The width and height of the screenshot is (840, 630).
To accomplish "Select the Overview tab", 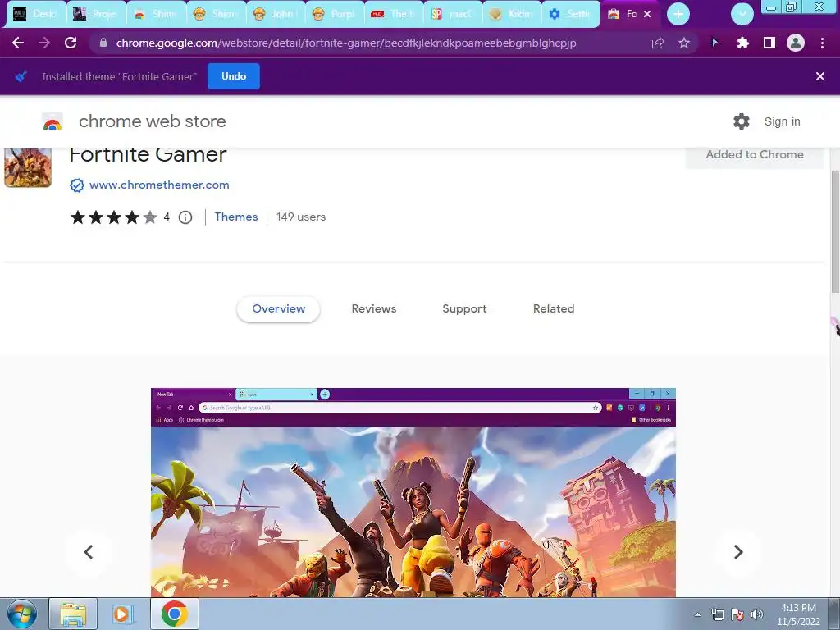I will [279, 309].
